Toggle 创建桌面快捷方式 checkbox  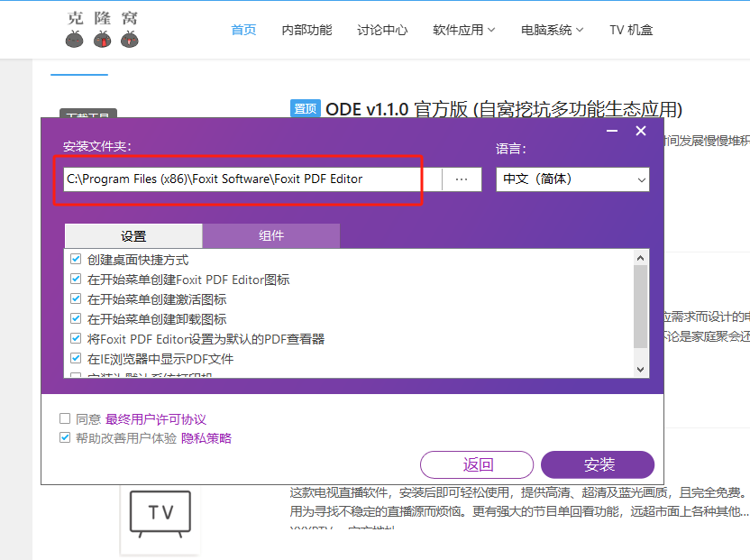pyautogui.click(x=76, y=260)
